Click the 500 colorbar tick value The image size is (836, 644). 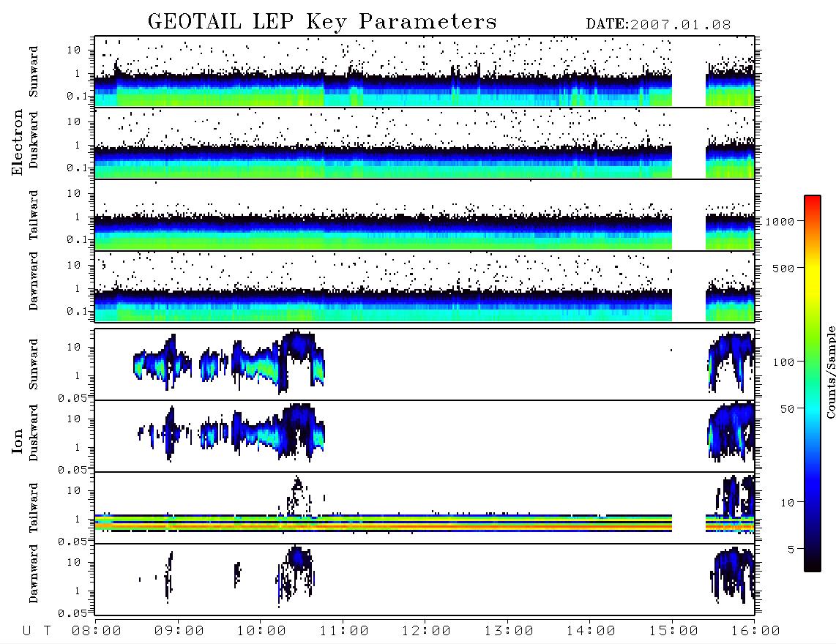(x=784, y=268)
